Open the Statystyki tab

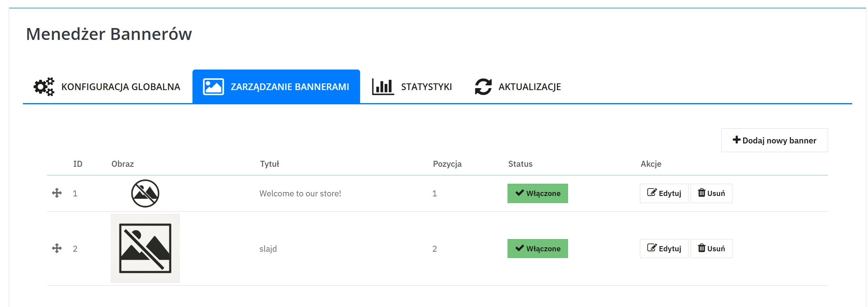point(426,87)
